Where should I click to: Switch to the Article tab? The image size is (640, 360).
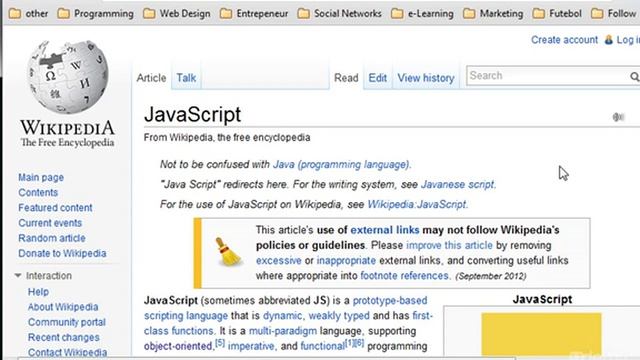coord(151,78)
